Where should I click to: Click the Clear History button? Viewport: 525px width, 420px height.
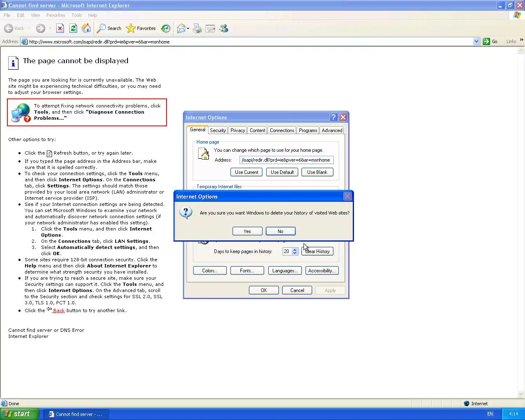(317, 251)
